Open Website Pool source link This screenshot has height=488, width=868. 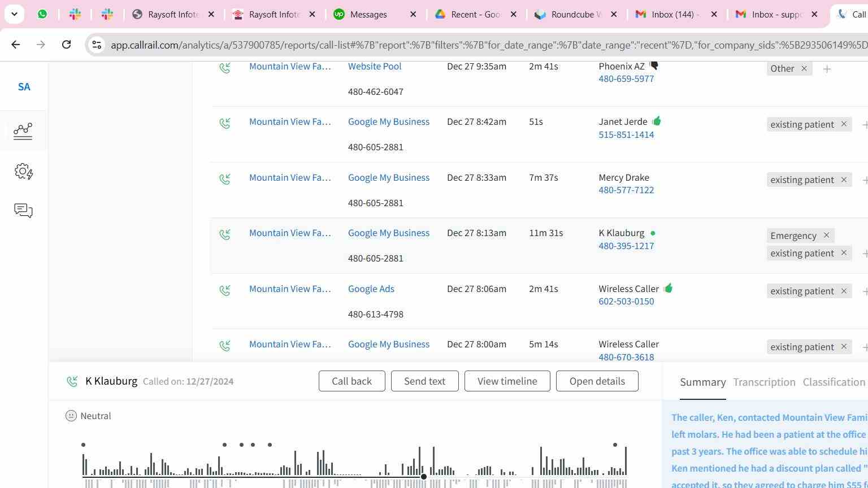tap(375, 66)
